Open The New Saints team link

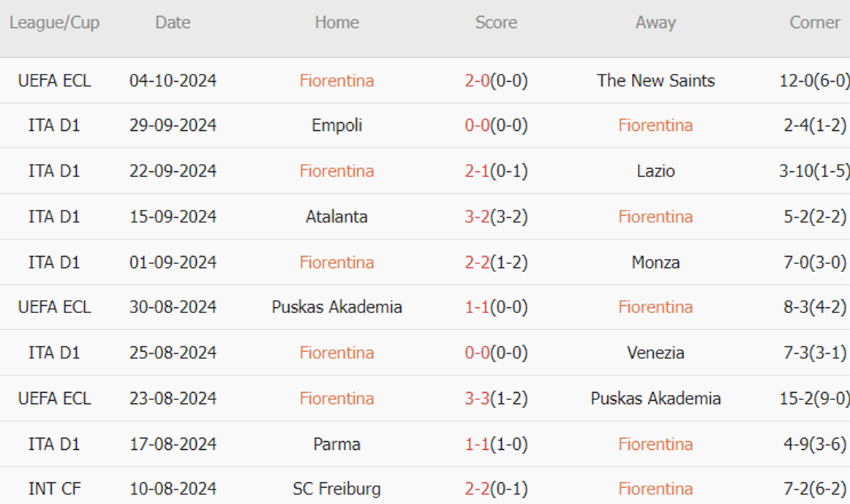click(655, 80)
